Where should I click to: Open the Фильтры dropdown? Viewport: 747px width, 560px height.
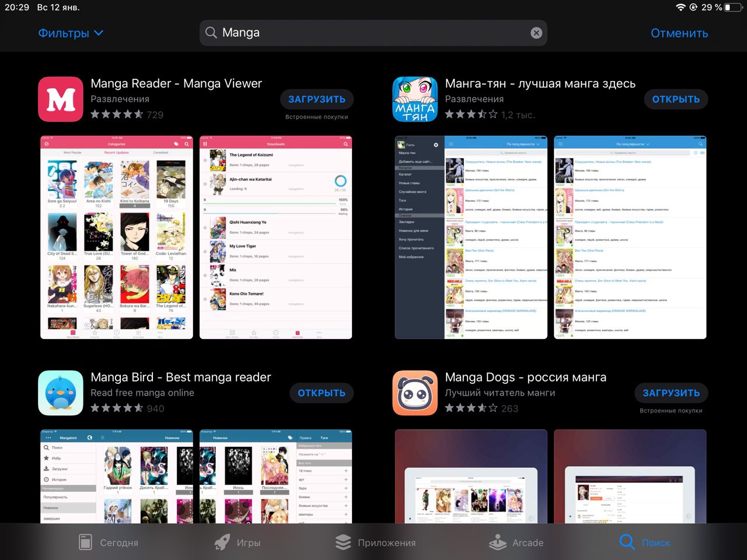[71, 33]
